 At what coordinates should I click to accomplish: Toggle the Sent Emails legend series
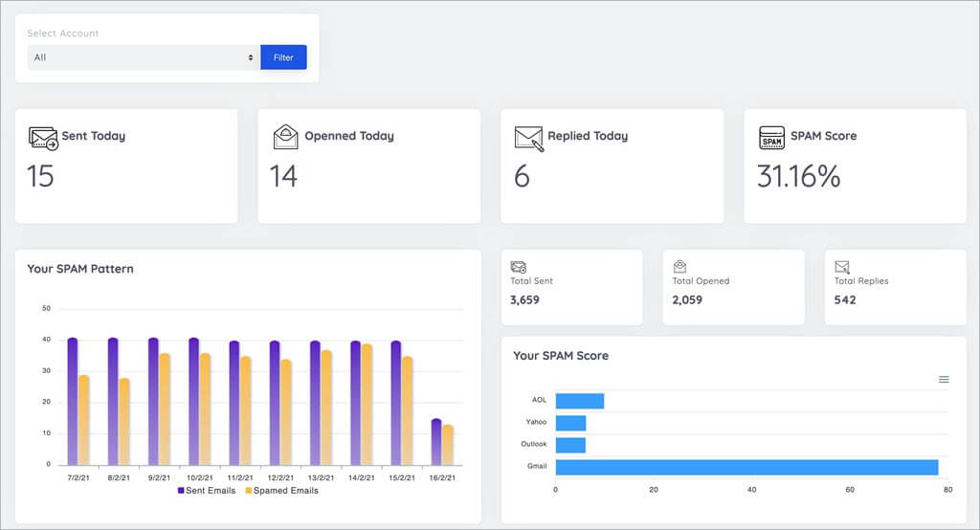tap(207, 491)
